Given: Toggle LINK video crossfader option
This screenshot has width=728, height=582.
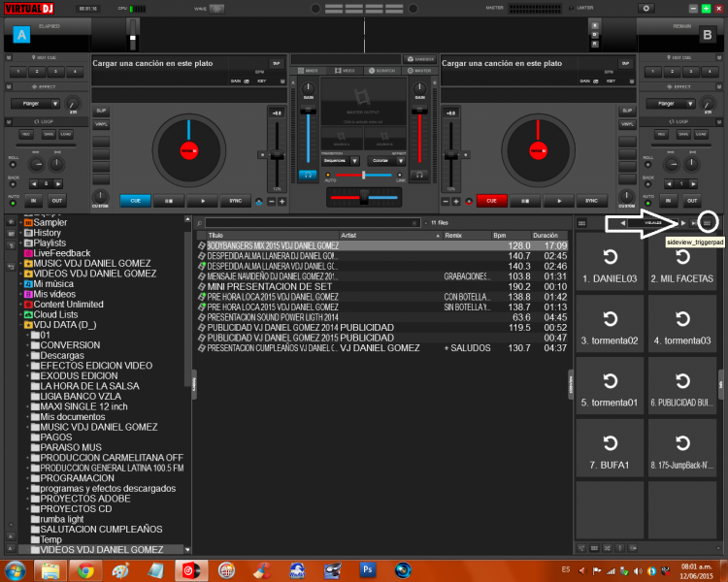Looking at the screenshot, I should pyautogui.click(x=399, y=176).
